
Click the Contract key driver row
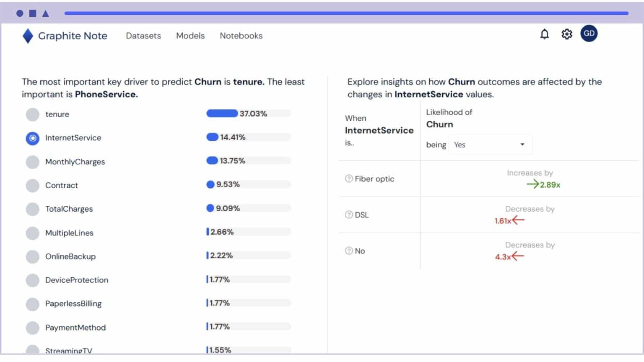click(x=61, y=186)
